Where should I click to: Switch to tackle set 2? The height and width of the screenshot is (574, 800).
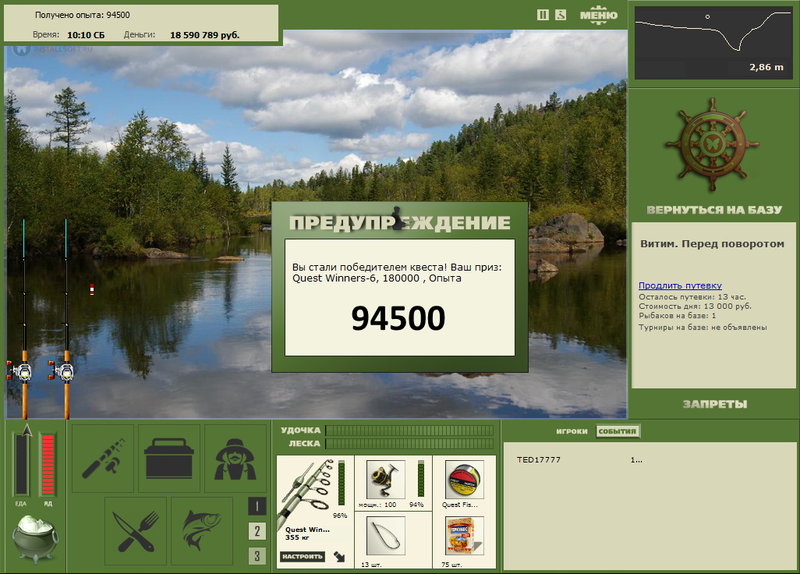pos(257,531)
